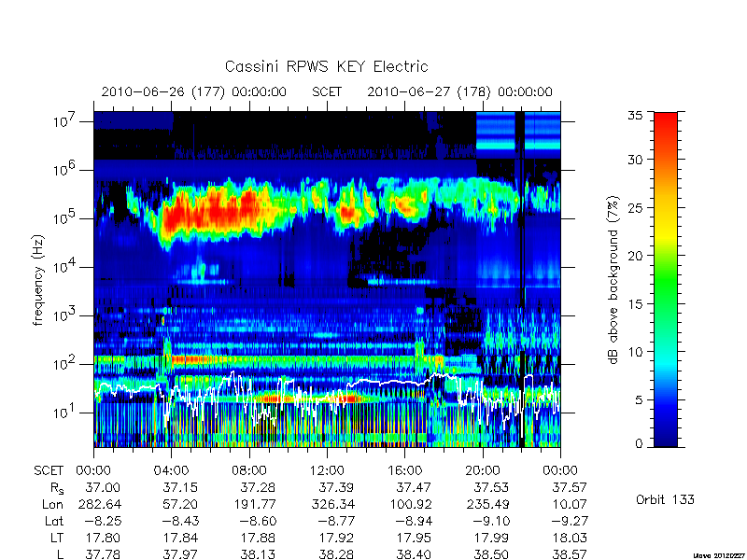The width and height of the screenshot is (747, 560).
Task: Click the Lat value -8.77
Action: [x=336, y=521]
